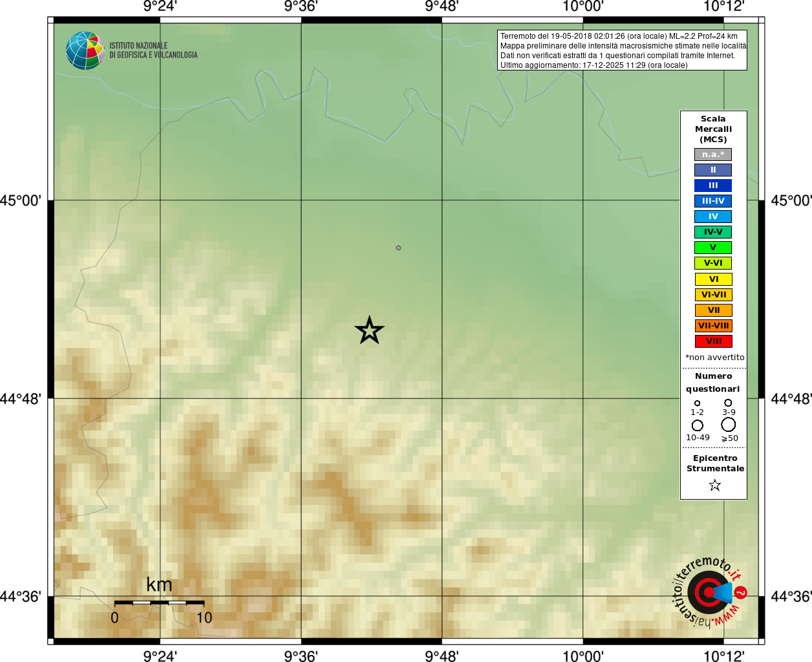Click the 1-2 questionnaires circle in legend
This screenshot has height=662, width=812.
pos(697,403)
